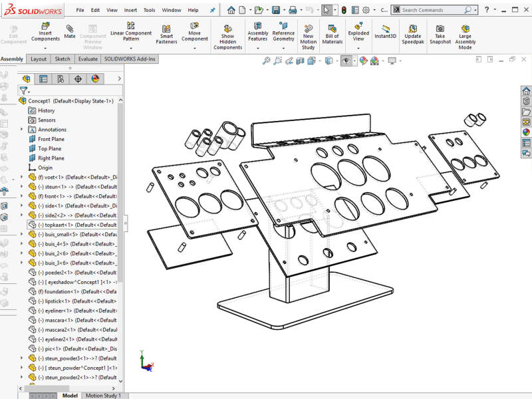Image resolution: width=532 pixels, height=399 pixels.
Task: Click the Mate tool
Action: [x=70, y=31]
